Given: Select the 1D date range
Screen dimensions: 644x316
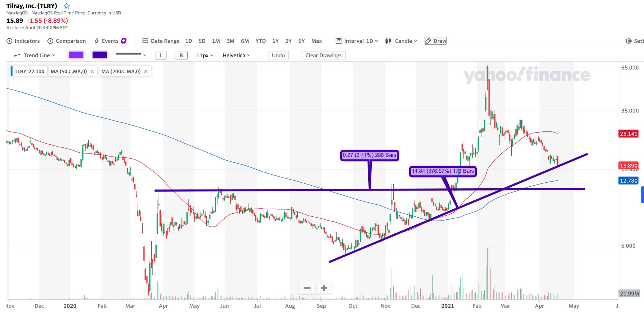Looking at the screenshot, I should 188,41.
